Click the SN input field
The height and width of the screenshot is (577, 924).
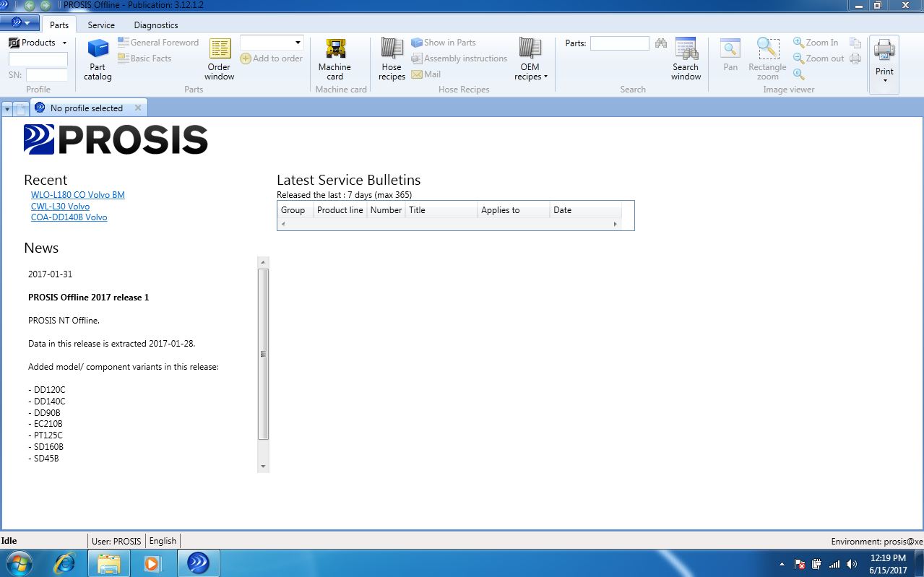[47, 74]
